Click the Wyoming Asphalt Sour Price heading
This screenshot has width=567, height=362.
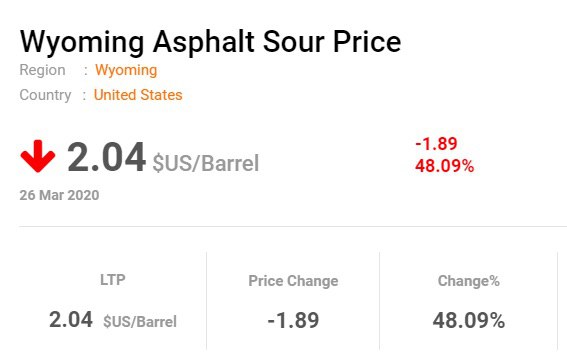coord(210,42)
